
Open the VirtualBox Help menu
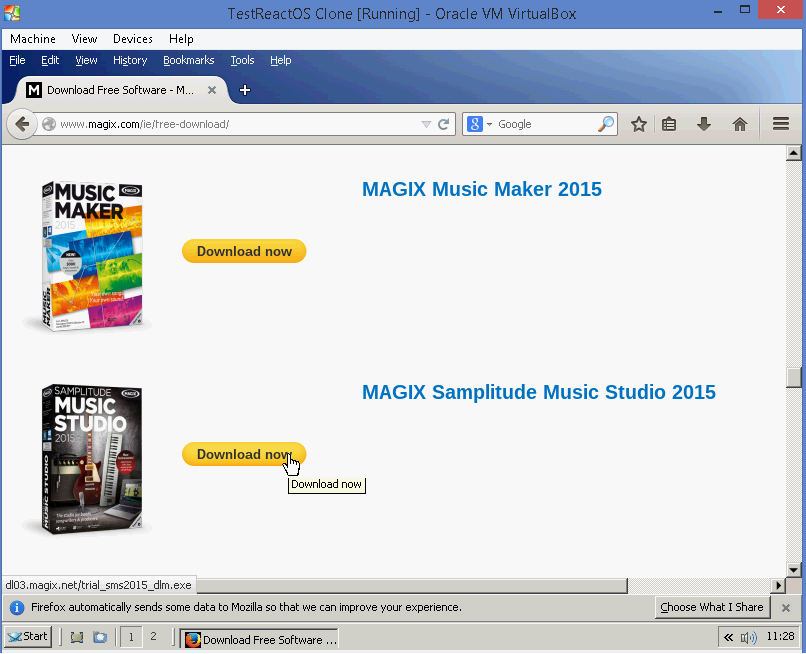[181, 39]
